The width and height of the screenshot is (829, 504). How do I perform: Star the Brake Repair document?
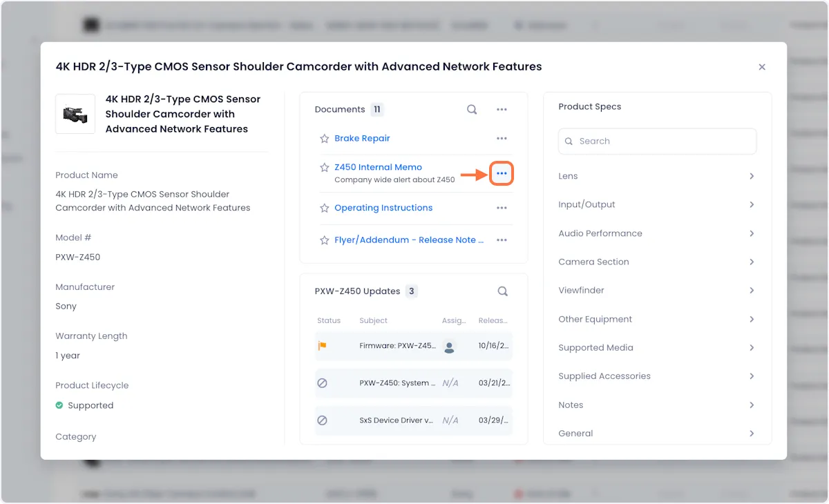pyautogui.click(x=324, y=138)
